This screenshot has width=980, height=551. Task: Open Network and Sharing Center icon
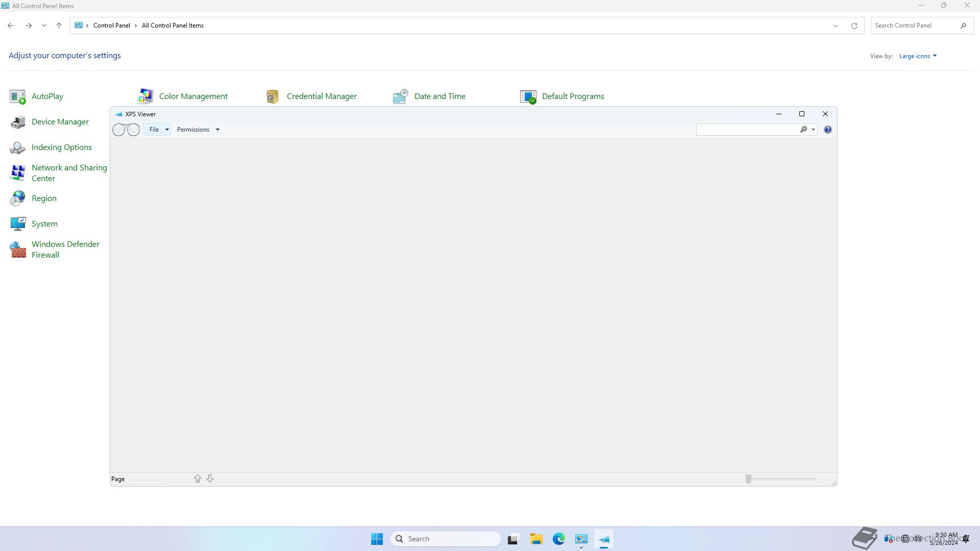18,173
